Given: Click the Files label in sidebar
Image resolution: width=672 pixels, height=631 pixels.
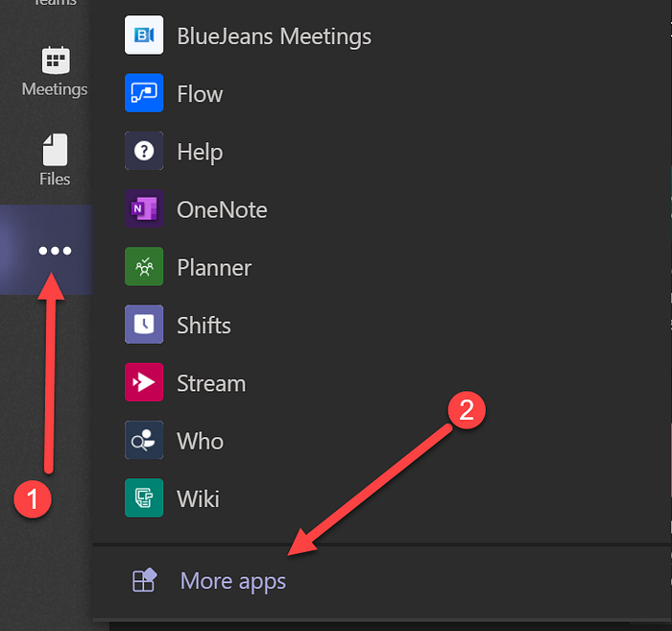Looking at the screenshot, I should (55, 179).
